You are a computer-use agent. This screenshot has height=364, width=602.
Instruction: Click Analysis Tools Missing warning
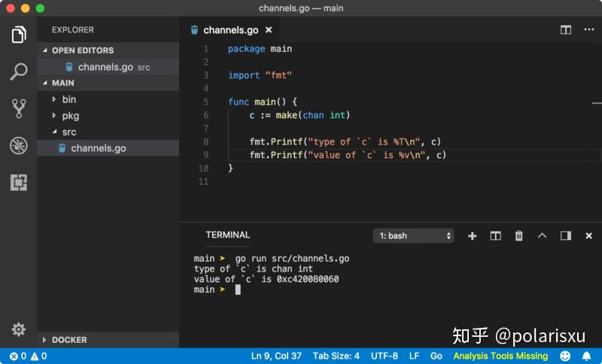(x=500, y=356)
